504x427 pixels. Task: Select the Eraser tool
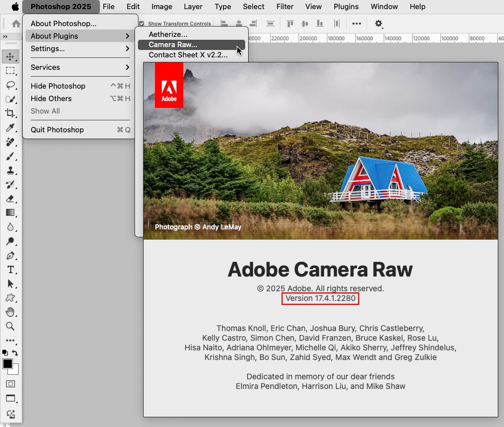tap(10, 199)
